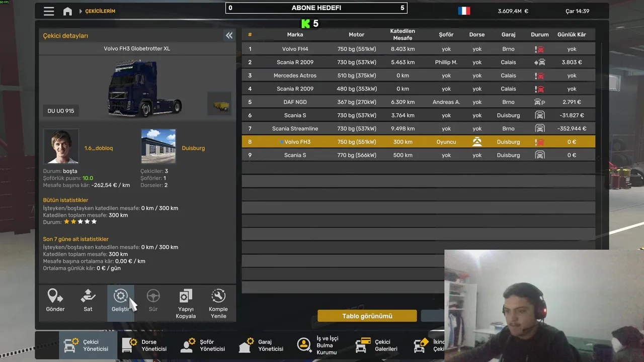Open Çekici Yöneticisi tab
This screenshot has height=362, width=644.
88,345
